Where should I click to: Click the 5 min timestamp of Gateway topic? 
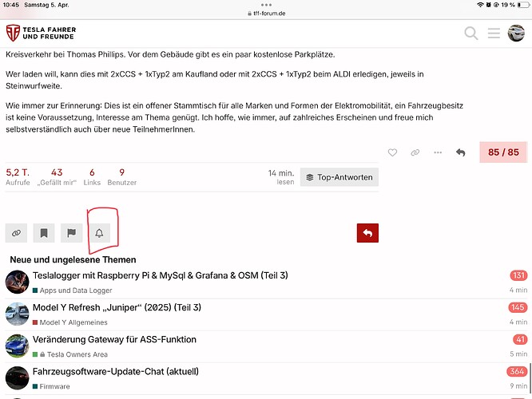(518, 354)
